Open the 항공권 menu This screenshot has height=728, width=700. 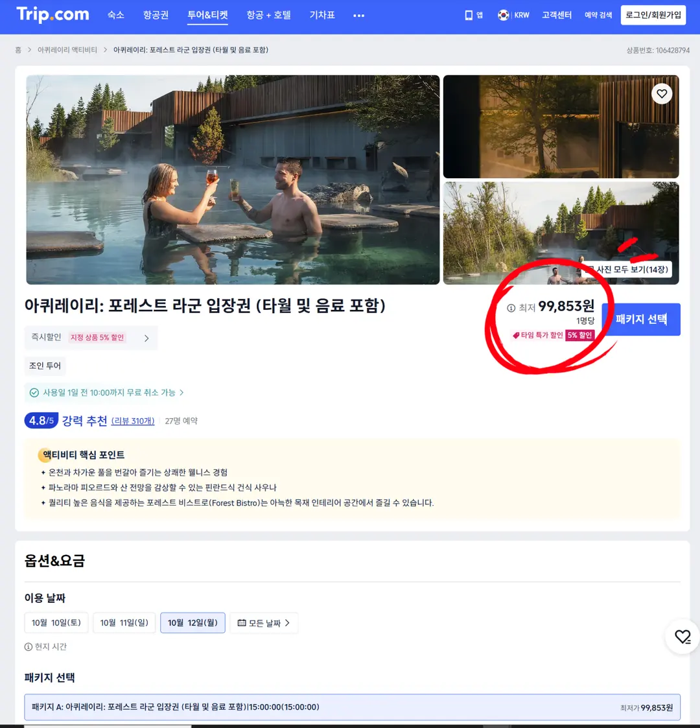point(156,16)
